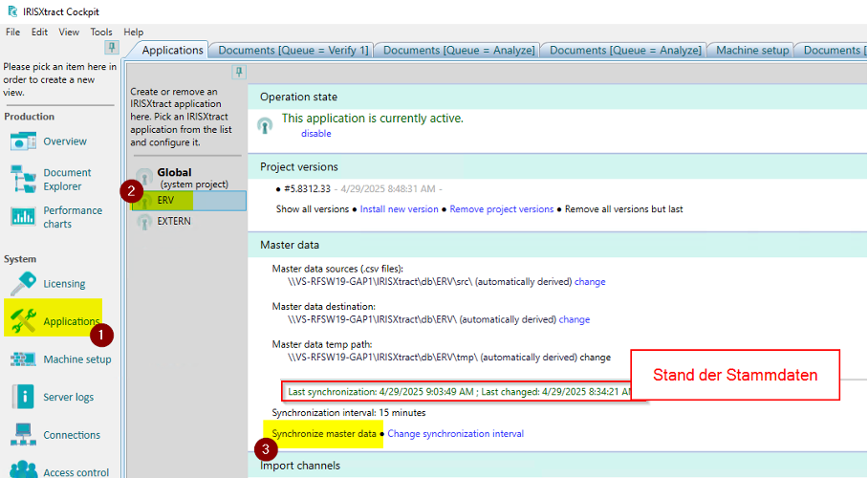
Task: Switch to Documents [Queue = Verify 1] tab
Action: (293, 51)
